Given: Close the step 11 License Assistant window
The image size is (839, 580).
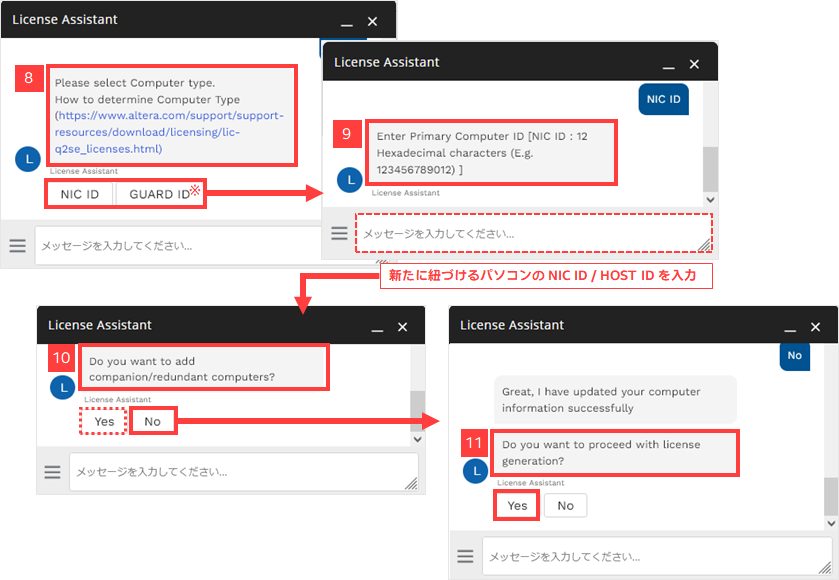Looking at the screenshot, I should [815, 327].
